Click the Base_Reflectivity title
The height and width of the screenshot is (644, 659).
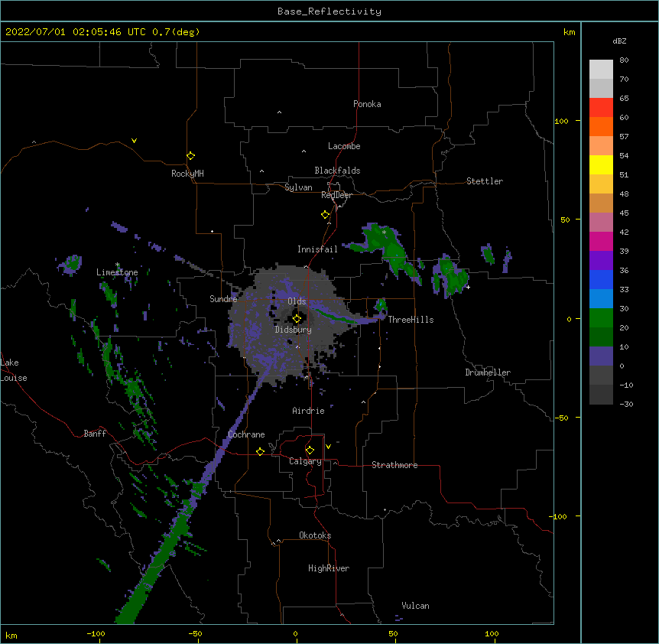pyautogui.click(x=329, y=11)
